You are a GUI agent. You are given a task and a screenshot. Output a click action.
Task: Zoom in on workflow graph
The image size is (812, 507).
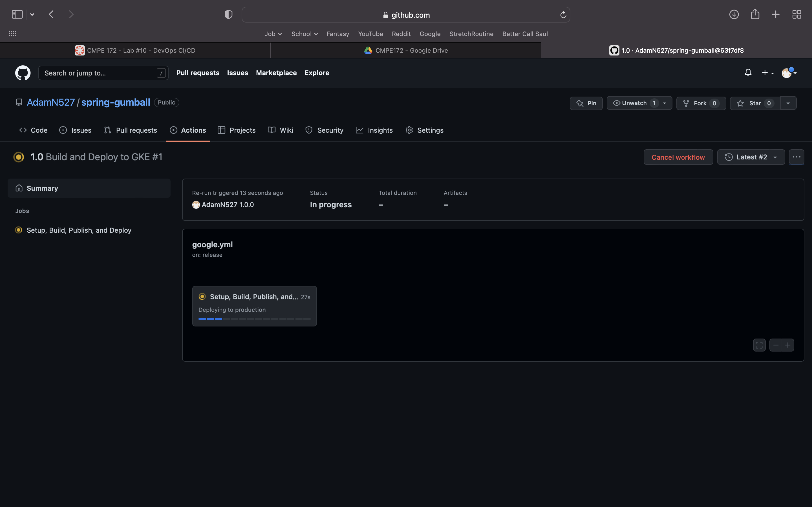click(788, 345)
